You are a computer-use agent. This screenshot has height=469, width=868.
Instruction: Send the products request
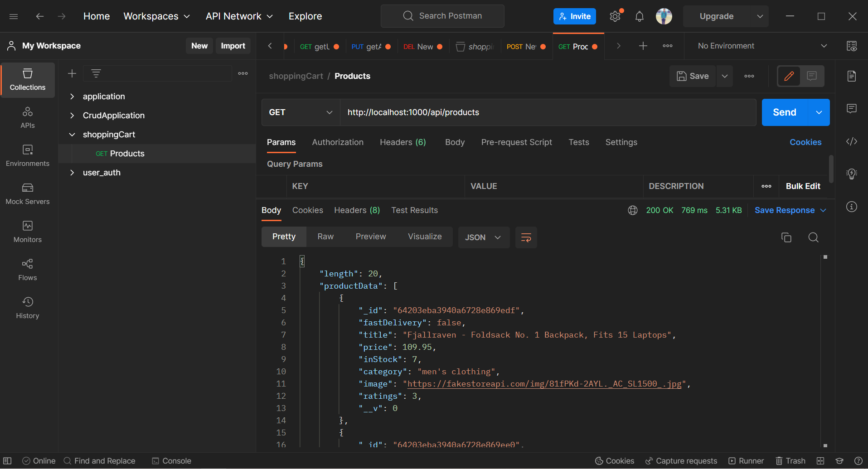coord(784,112)
